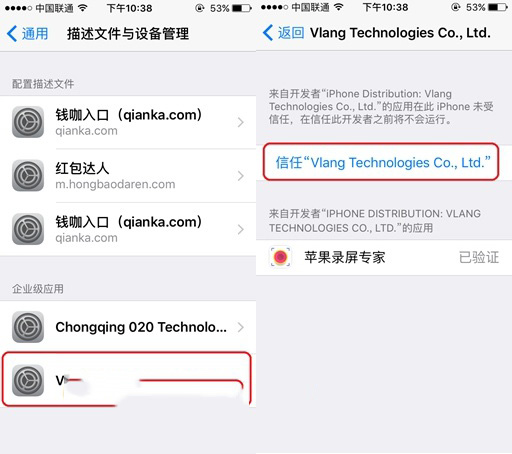Tap the left screen battery indicator
512x454 pixels.
[242, 8]
